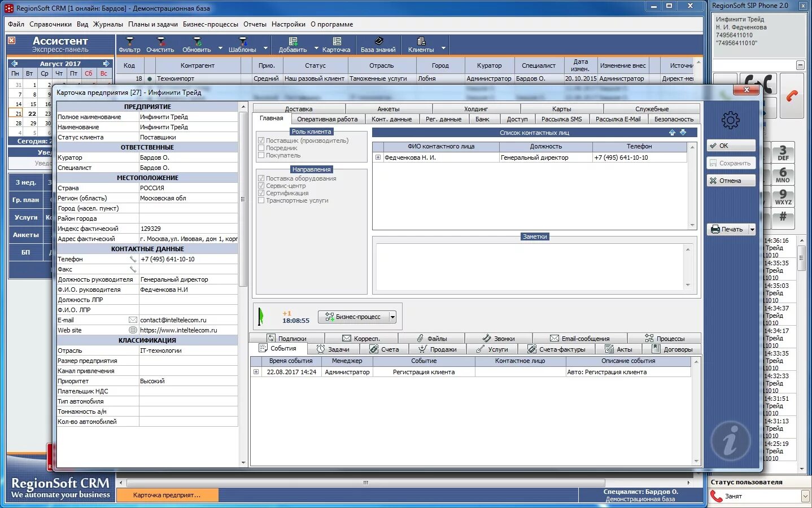
Task: Click the Анкеты button in assistant panel
Action: click(x=26, y=235)
